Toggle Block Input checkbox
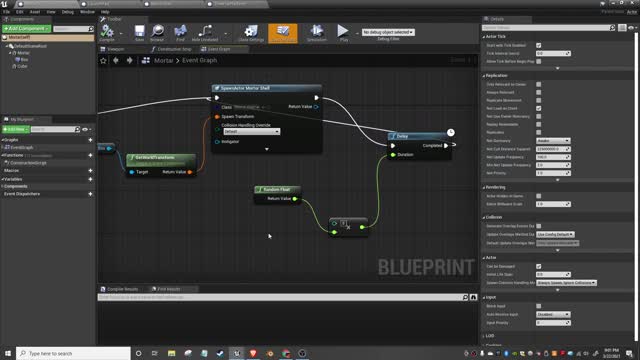Viewport: 640px width, 360px height. (x=539, y=306)
